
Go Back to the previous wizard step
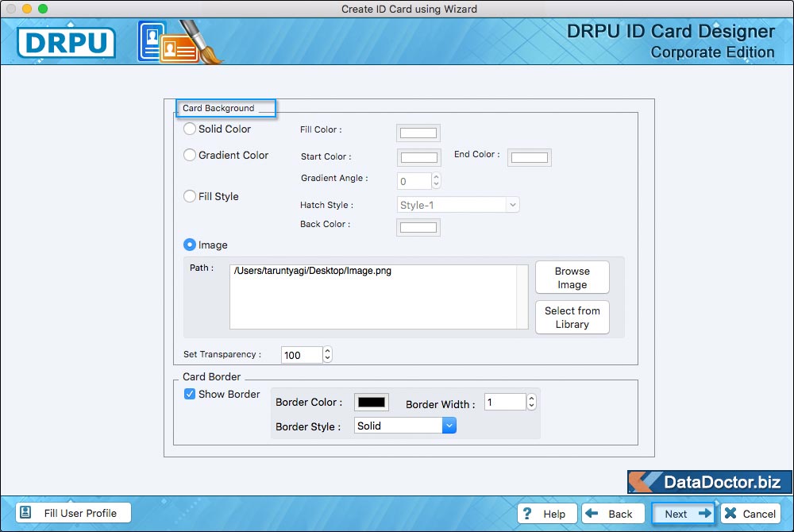coord(613,513)
